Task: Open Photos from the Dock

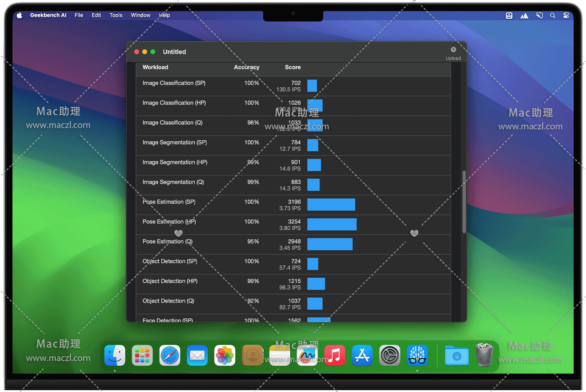Action: [x=225, y=355]
